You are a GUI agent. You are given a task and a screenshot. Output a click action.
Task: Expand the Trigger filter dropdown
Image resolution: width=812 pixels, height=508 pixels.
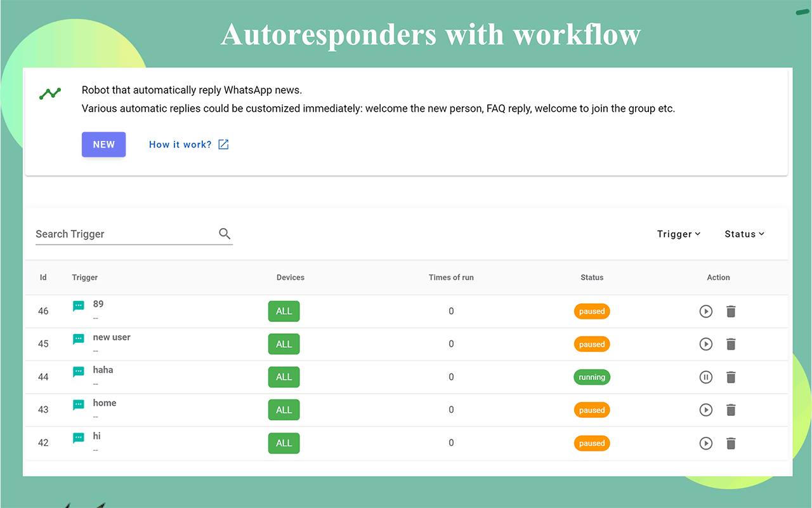click(x=679, y=234)
